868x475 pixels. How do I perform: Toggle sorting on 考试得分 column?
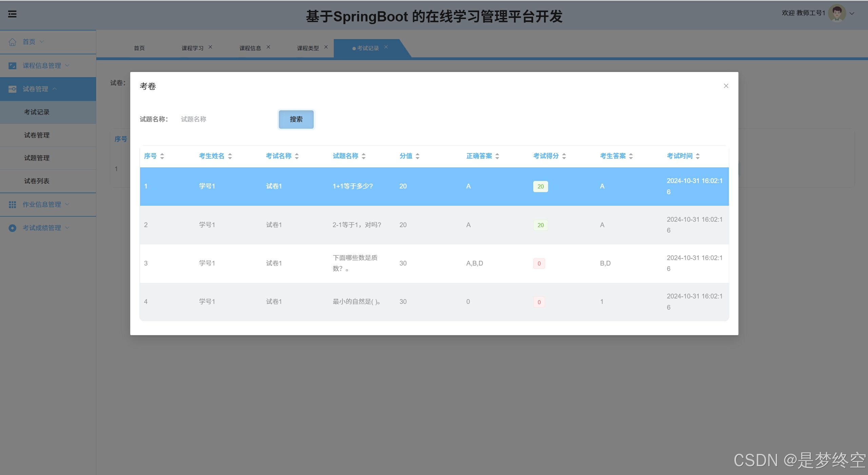pos(564,156)
